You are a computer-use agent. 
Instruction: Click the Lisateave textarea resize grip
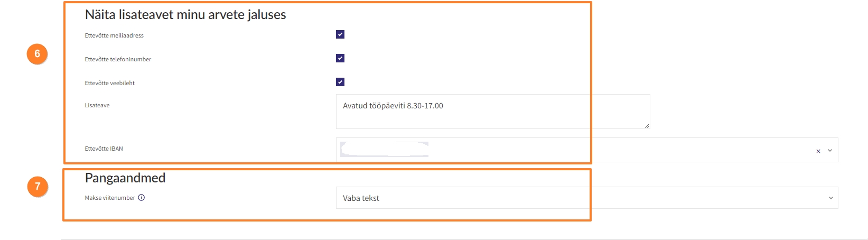tap(647, 125)
